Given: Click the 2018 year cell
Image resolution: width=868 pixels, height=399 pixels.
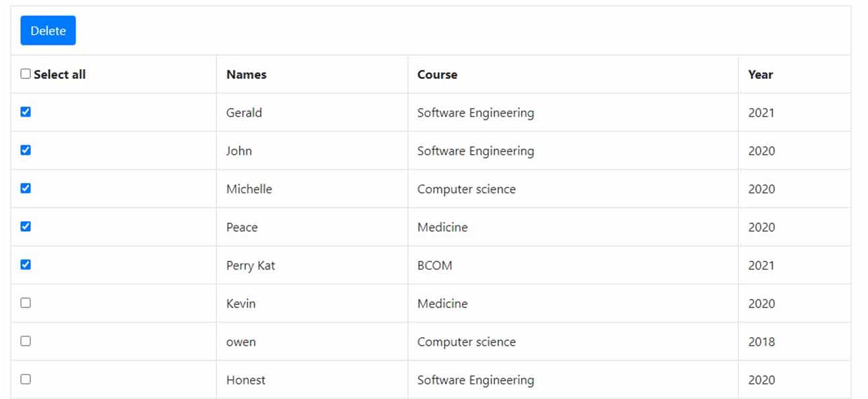Looking at the screenshot, I should tap(761, 342).
